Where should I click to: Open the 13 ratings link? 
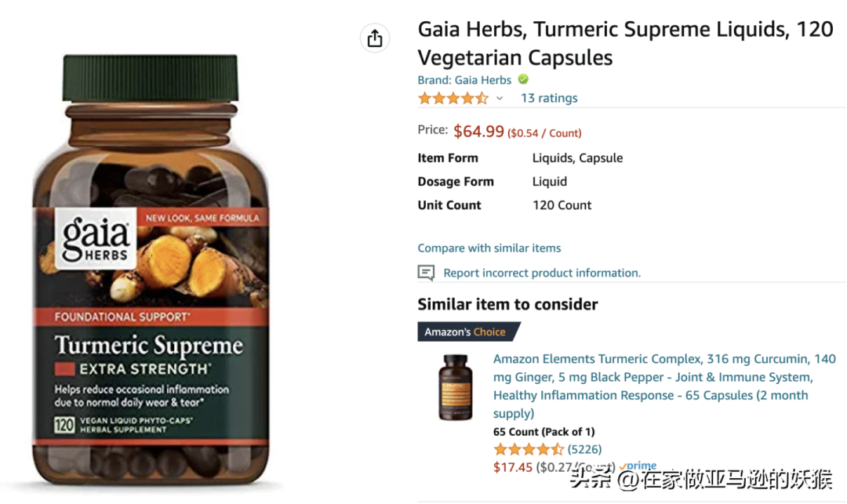[549, 98]
